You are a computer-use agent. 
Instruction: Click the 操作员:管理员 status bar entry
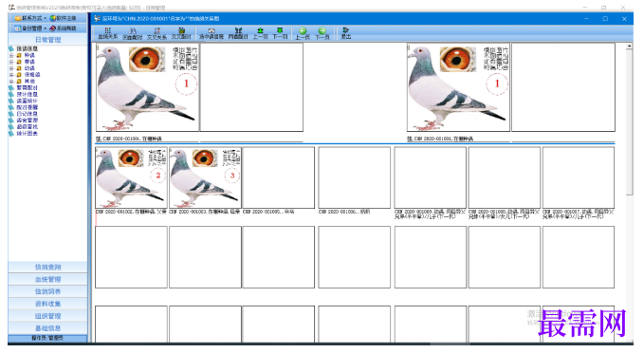click(x=47, y=338)
